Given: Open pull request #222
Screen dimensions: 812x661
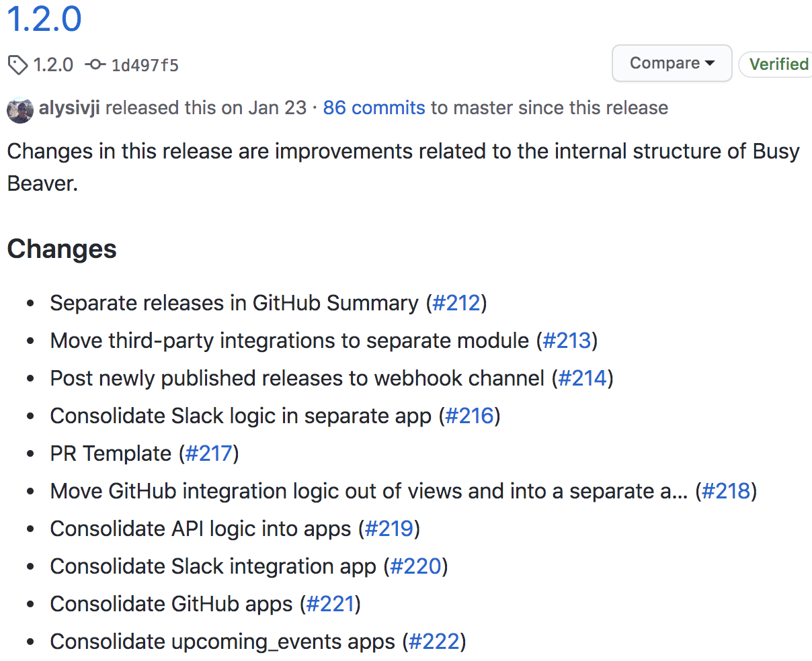Looking at the screenshot, I should [x=434, y=642].
